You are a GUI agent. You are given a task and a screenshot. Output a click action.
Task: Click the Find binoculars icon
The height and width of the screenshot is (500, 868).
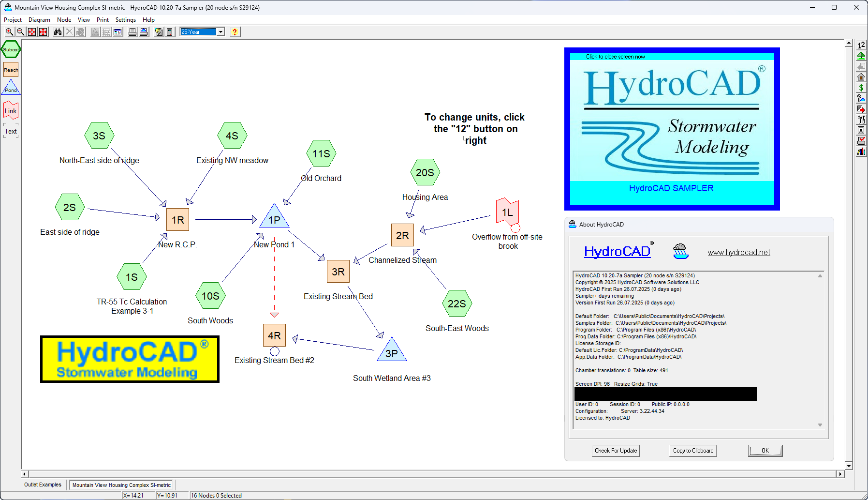tap(58, 32)
